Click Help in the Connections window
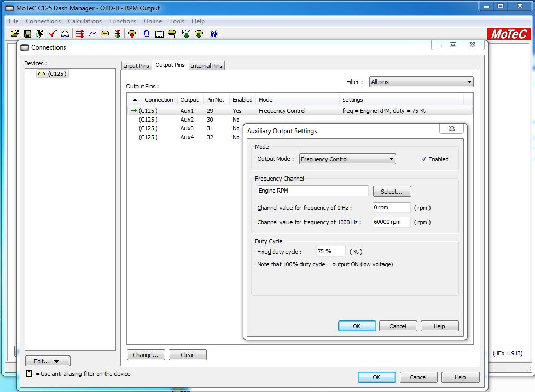This screenshot has height=392, width=535. pyautogui.click(x=460, y=377)
